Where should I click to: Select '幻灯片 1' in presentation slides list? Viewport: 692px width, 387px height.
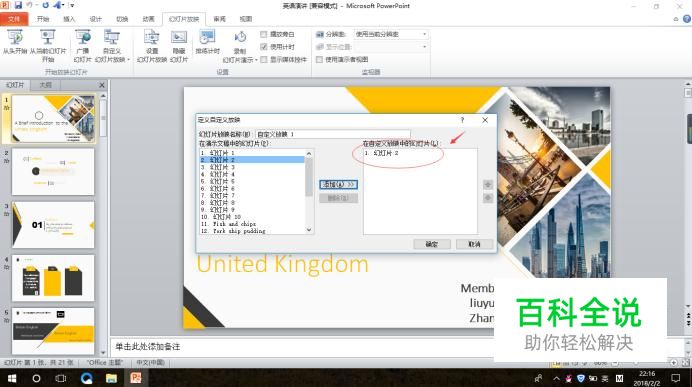(252, 153)
